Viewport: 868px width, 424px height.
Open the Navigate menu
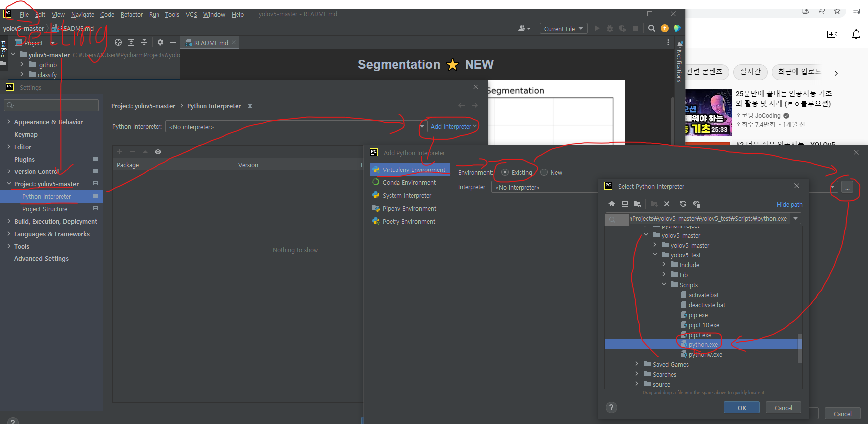tap(82, 14)
